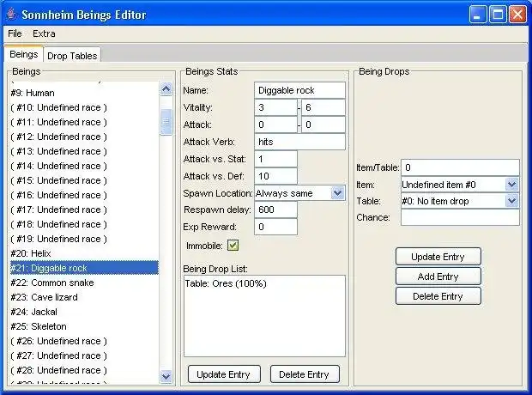Click Update Entry under Being Drop List
Viewport: 532px width, 395px height.
tap(224, 374)
